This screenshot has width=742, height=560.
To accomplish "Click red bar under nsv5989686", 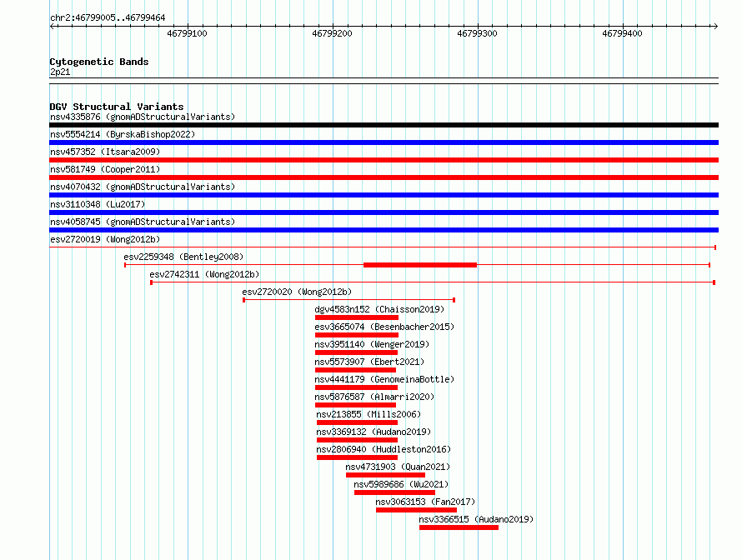I will (x=394, y=492).
